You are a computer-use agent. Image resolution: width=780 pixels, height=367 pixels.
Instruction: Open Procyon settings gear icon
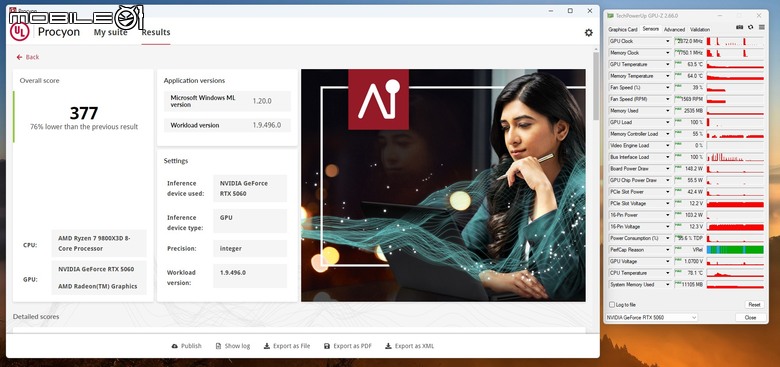[588, 32]
